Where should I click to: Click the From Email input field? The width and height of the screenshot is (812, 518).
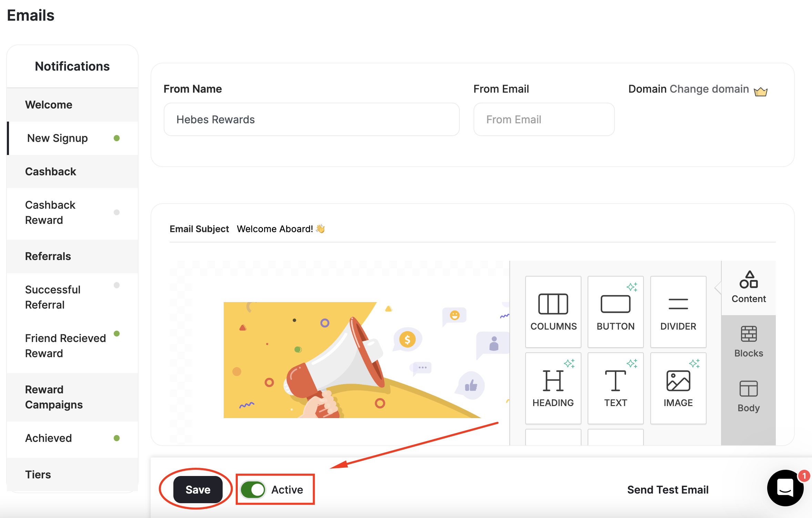544,119
